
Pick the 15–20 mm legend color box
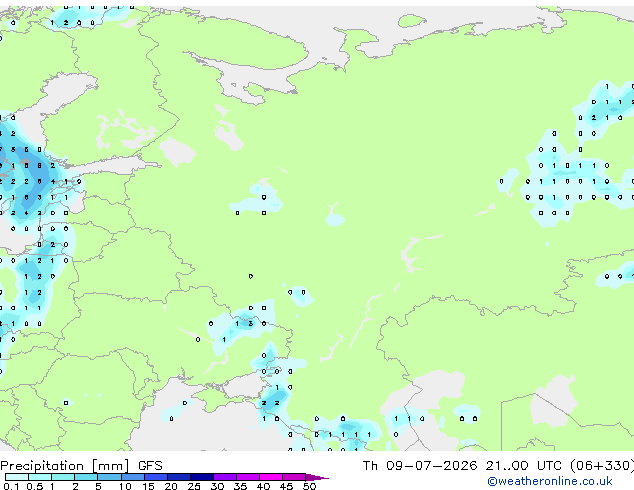[x=156, y=477]
